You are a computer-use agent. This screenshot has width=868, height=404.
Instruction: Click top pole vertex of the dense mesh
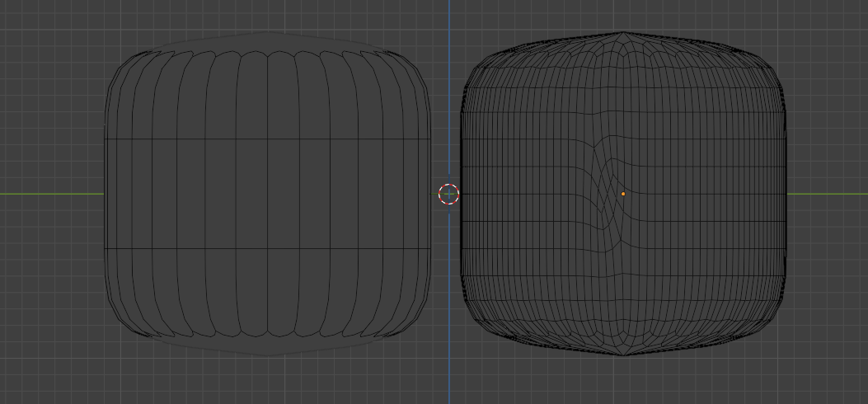[x=623, y=33]
